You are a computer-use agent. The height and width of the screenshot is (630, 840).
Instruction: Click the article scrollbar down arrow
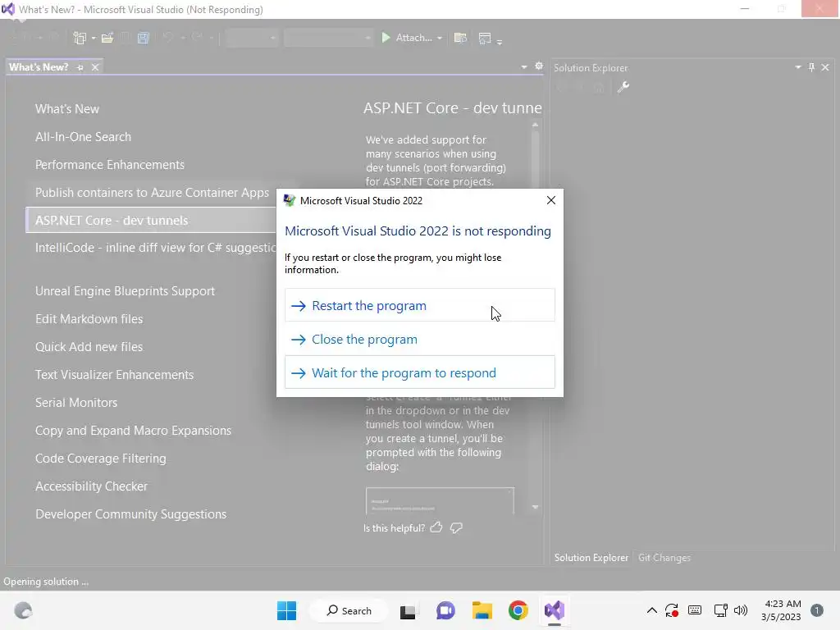[535, 507]
